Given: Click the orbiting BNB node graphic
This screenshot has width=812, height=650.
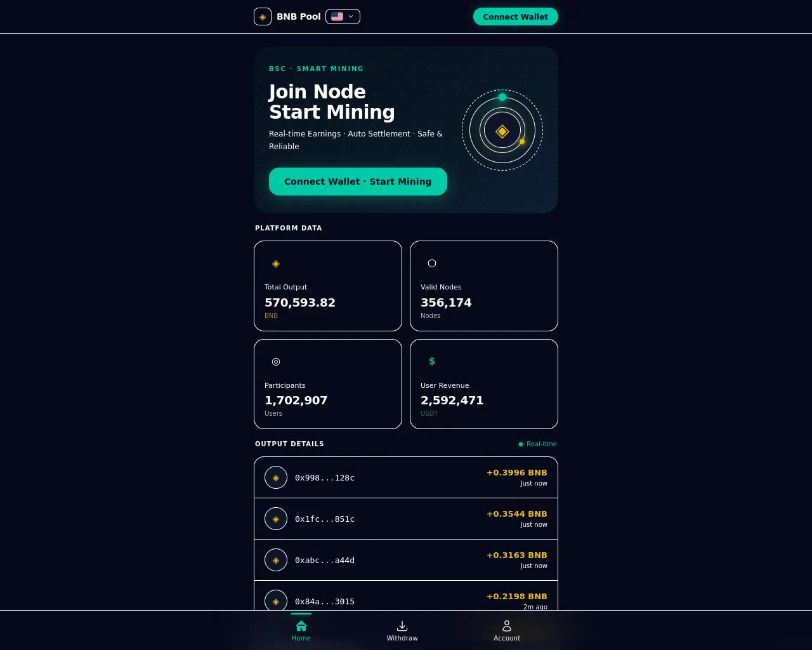Looking at the screenshot, I should (x=502, y=130).
